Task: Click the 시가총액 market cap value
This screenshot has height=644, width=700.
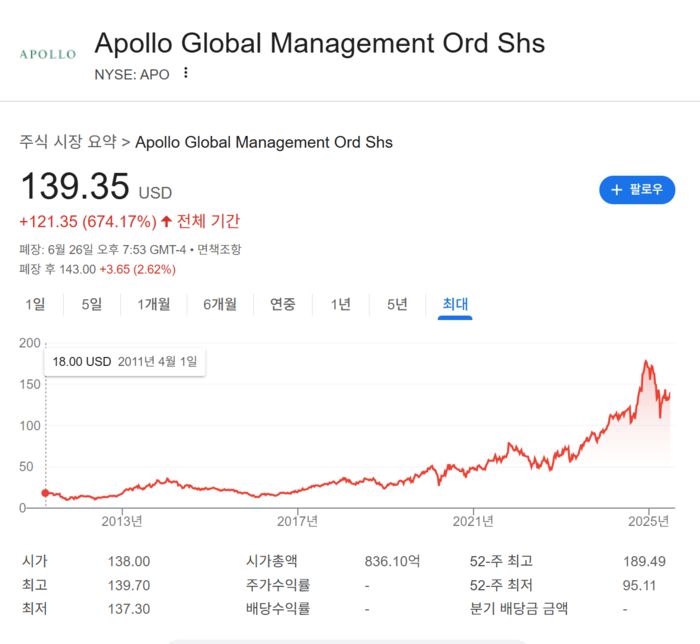Action: pyautogui.click(x=391, y=562)
